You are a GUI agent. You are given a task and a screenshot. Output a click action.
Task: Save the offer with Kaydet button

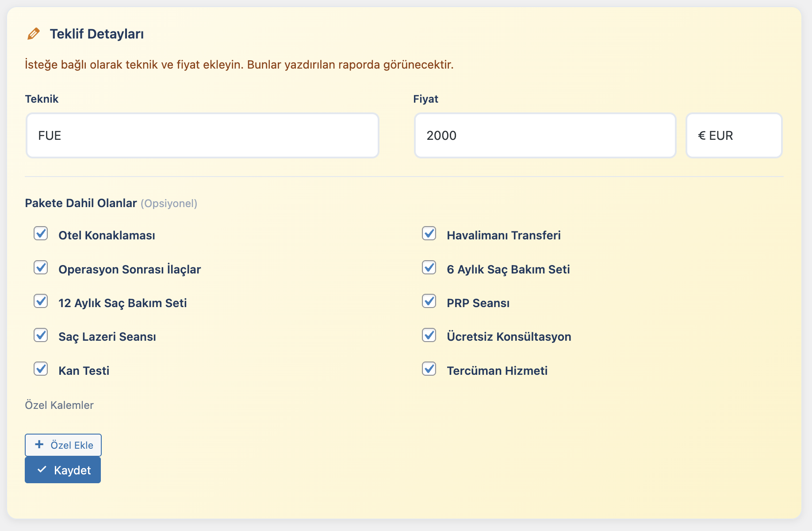tap(63, 470)
